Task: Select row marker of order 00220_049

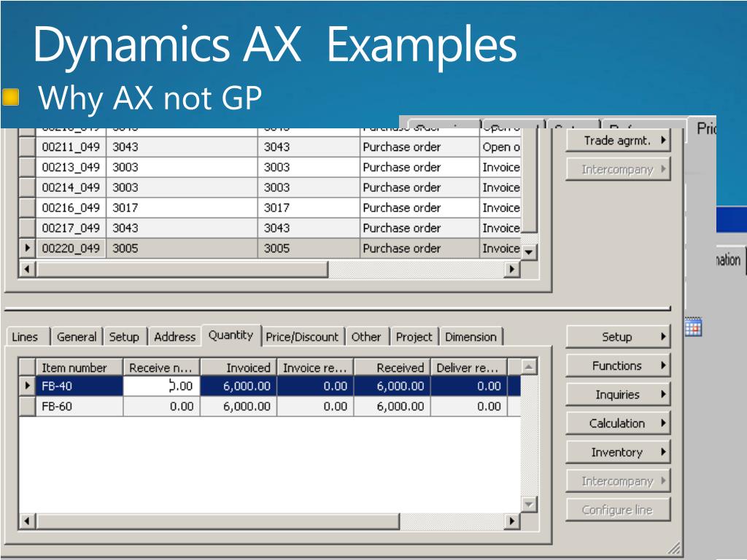Action: pyautogui.click(x=27, y=248)
